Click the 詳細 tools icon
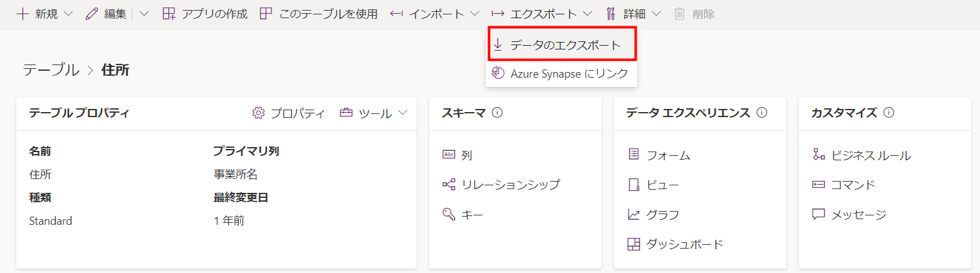The height and width of the screenshot is (273, 980). coord(612,14)
